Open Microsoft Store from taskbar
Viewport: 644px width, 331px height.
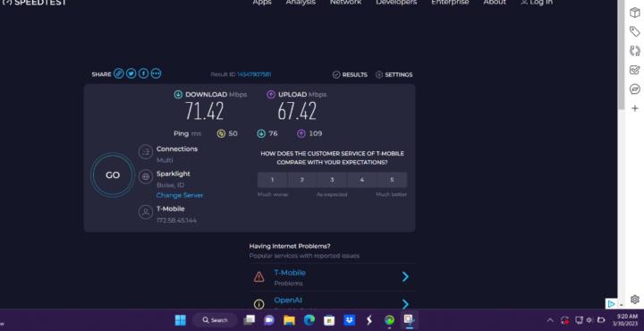pyautogui.click(x=329, y=320)
